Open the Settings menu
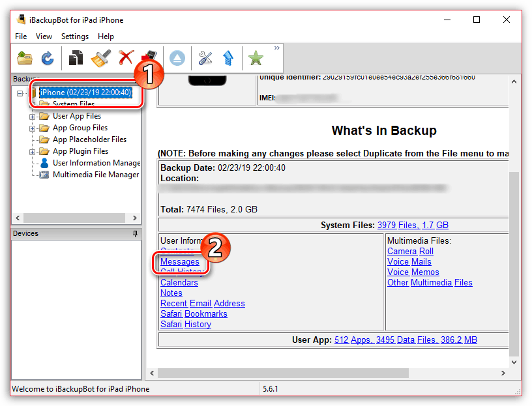The height and width of the screenshot is (406, 532). (74, 36)
